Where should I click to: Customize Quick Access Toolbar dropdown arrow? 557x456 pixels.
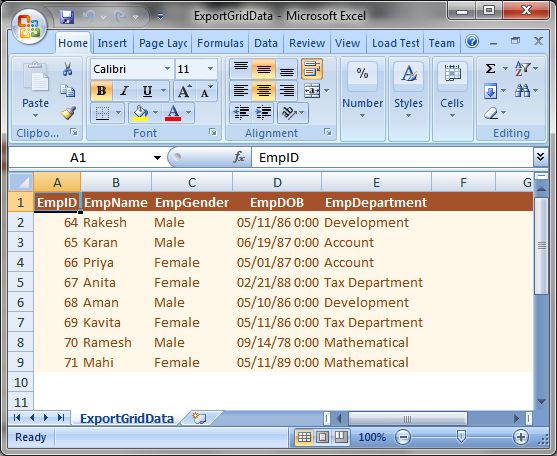coord(161,17)
